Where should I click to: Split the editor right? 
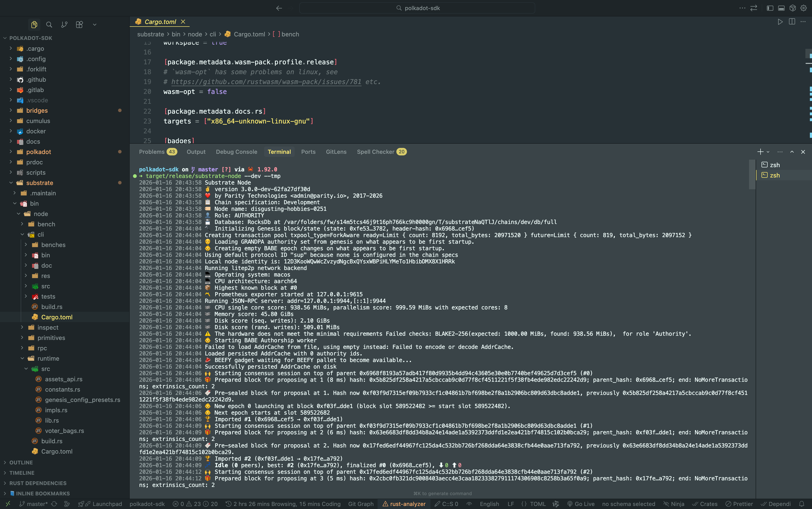click(x=792, y=22)
